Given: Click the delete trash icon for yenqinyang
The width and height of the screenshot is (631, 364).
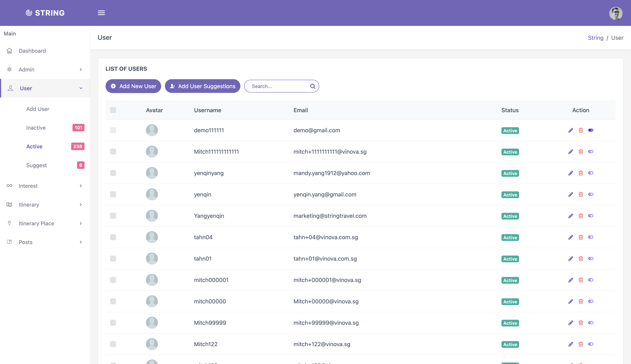Looking at the screenshot, I should 581,173.
